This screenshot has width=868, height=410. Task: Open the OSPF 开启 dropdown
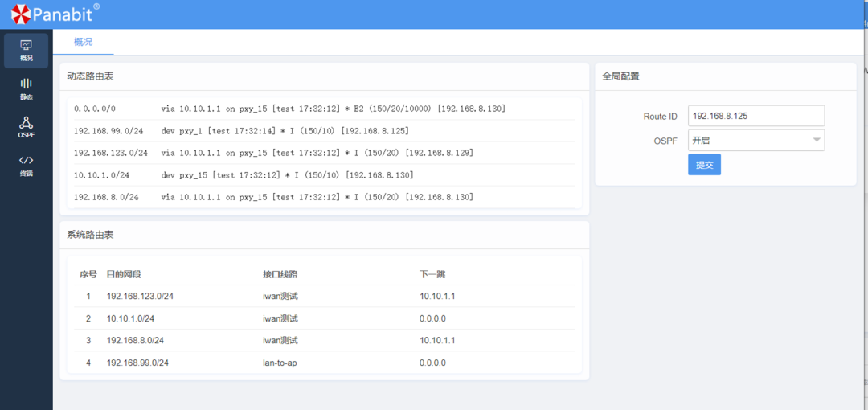point(756,140)
